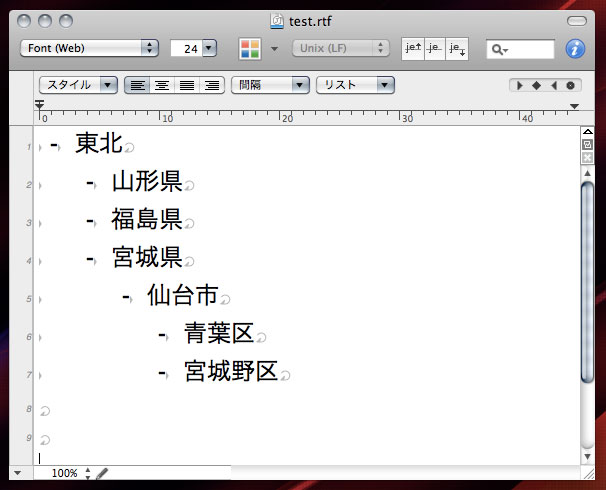Screen dimensions: 606x490
Task: Select the right tab stop marker icon
Action: pos(553,85)
